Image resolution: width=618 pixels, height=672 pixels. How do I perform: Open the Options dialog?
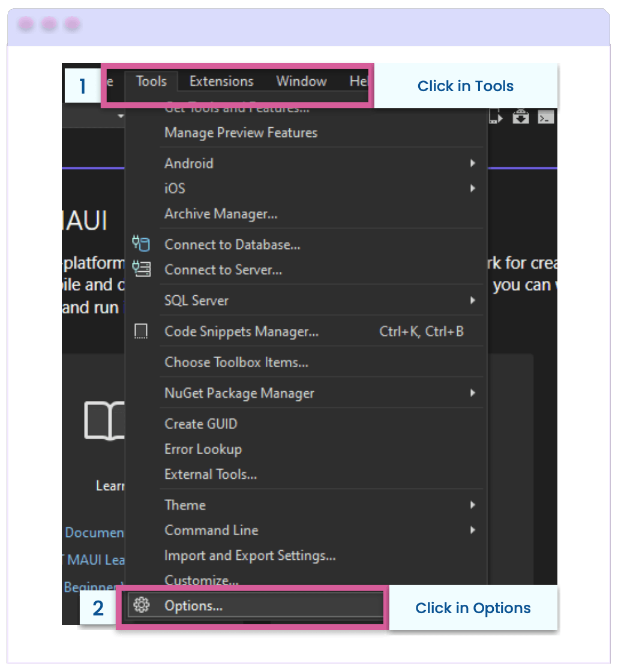256,605
